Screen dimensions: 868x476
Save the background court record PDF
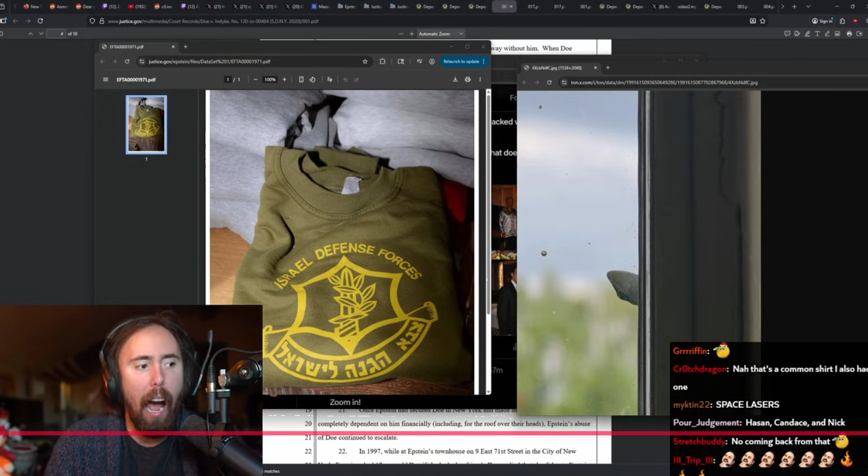coord(859,34)
